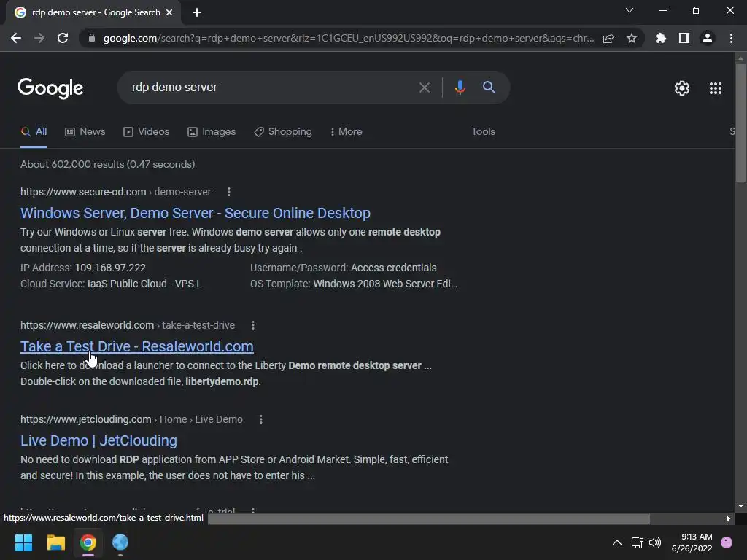This screenshot has height=560, width=747.
Task: Open three-dot menu for resaleworld.com result
Action: [x=253, y=325]
